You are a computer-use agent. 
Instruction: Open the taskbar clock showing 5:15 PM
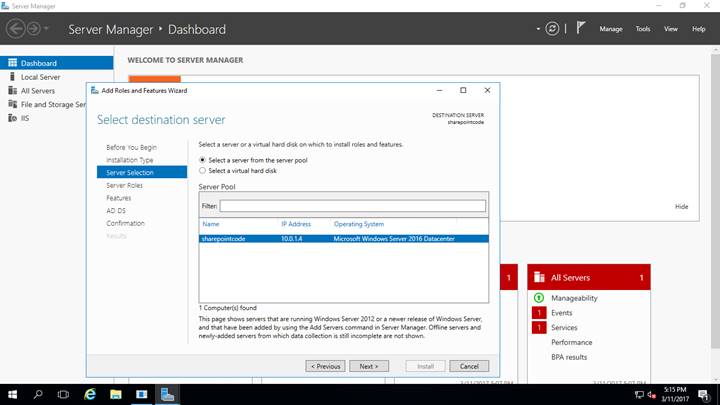pyautogui.click(x=675, y=394)
